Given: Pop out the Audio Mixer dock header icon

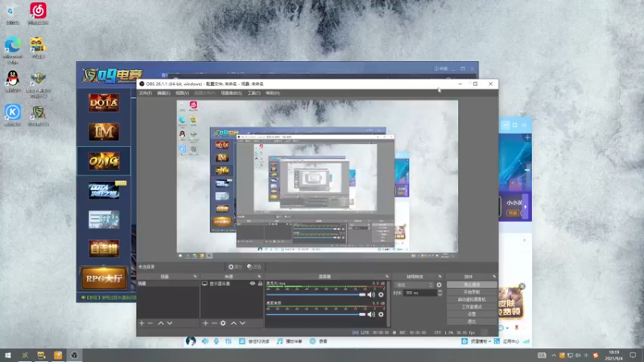Looking at the screenshot, I should coord(387,277).
